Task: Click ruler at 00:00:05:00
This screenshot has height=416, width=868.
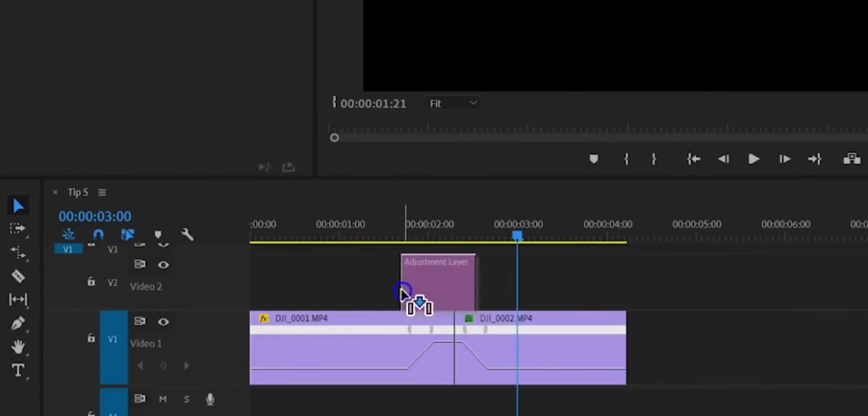Action: 697,224
